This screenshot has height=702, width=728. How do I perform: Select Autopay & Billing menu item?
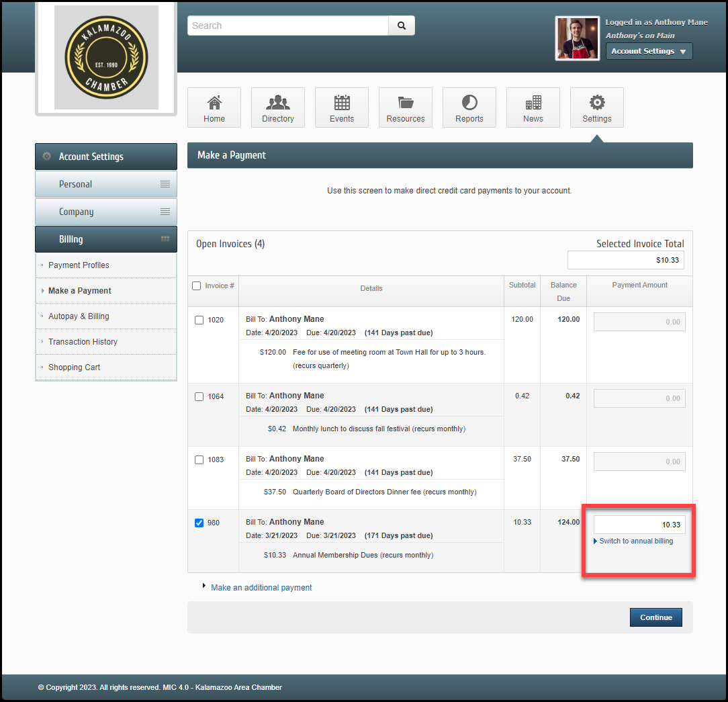point(79,316)
